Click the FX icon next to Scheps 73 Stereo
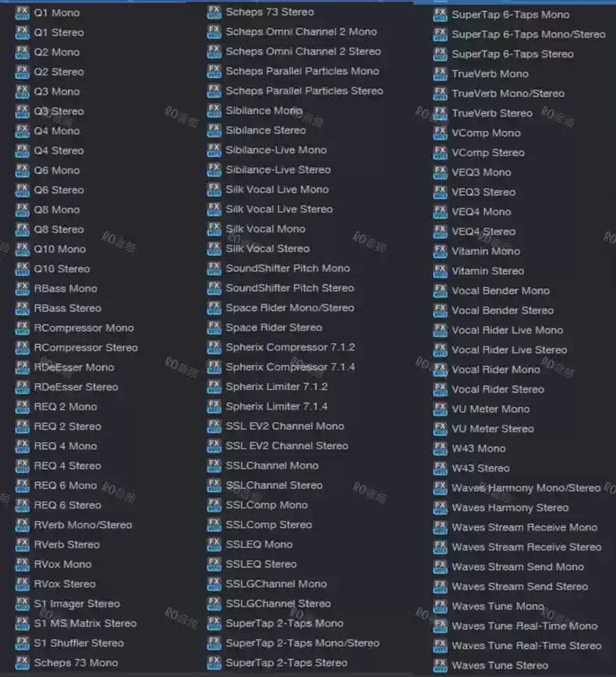Image resolution: width=616 pixels, height=677 pixels. pos(214,12)
